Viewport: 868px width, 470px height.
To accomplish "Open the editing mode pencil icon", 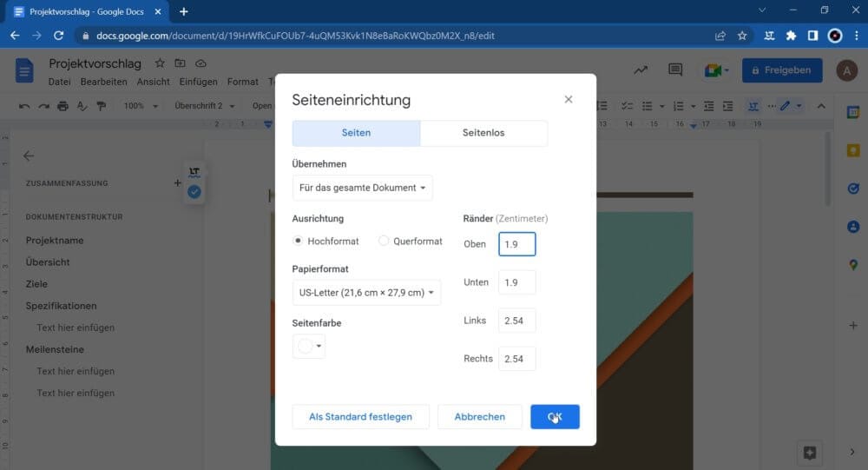I will (x=785, y=105).
